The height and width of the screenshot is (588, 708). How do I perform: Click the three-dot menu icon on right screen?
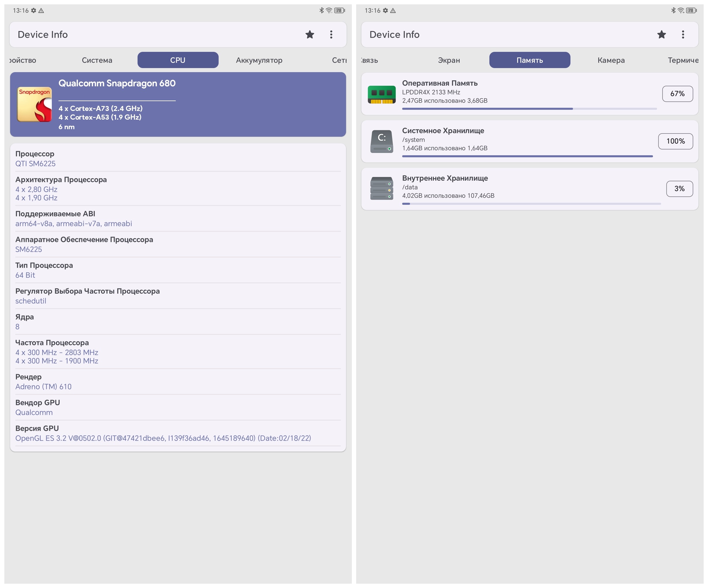pyautogui.click(x=684, y=34)
